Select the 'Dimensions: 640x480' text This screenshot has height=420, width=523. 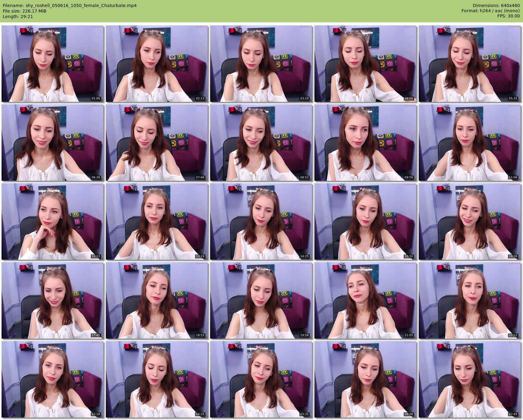[496, 6]
